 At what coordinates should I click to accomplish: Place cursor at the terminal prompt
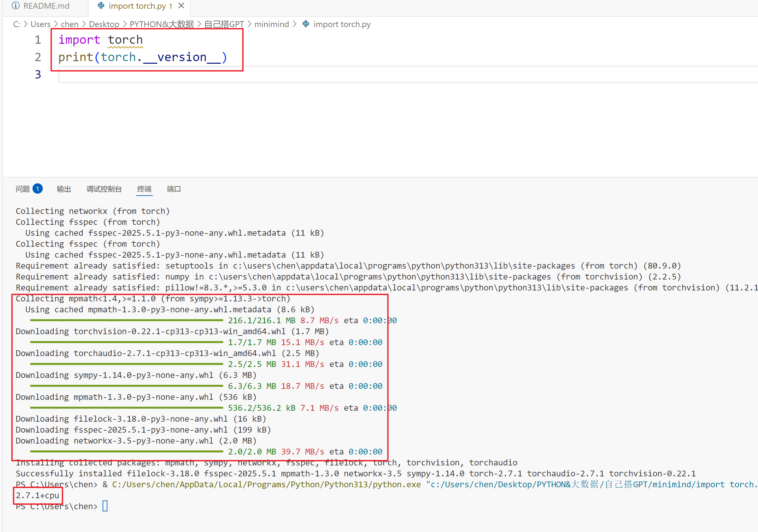(x=105, y=506)
